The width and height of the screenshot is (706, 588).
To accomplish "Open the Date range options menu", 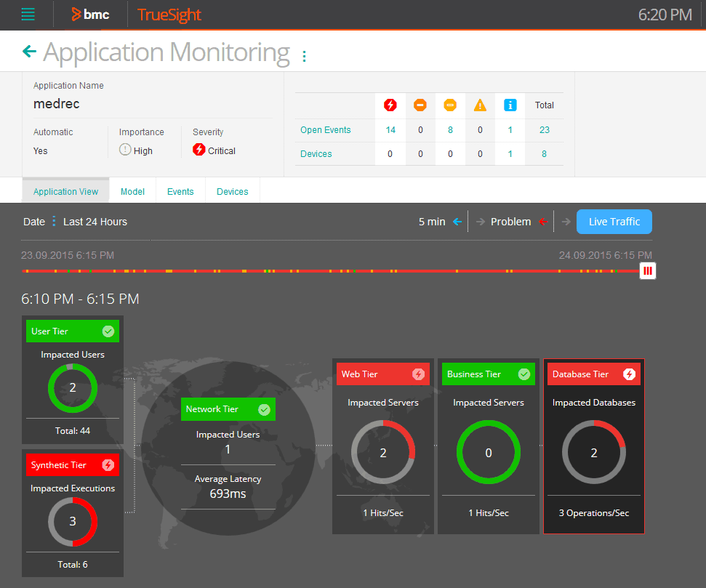I will click(x=54, y=221).
